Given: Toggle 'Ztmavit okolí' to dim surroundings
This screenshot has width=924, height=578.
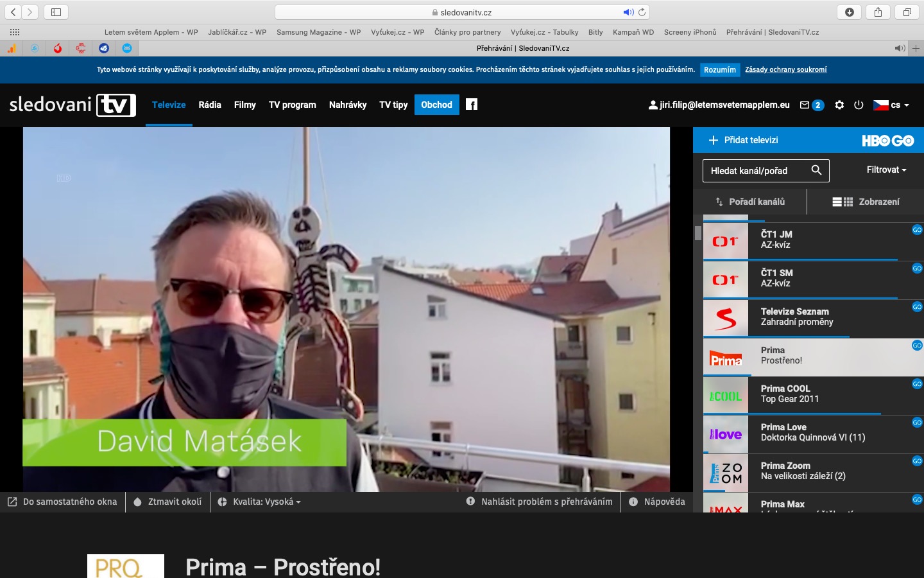Looking at the screenshot, I should click(167, 502).
